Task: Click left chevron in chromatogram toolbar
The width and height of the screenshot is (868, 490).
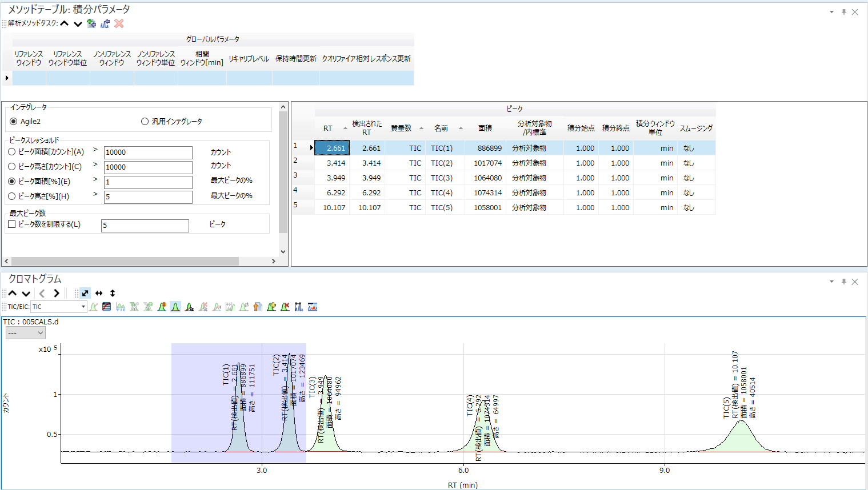Action: pos(42,293)
